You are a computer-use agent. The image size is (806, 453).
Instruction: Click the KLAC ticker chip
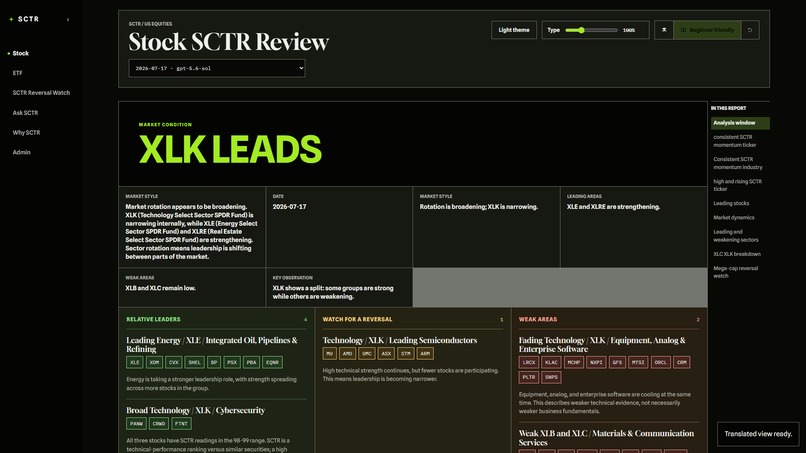[551, 363]
